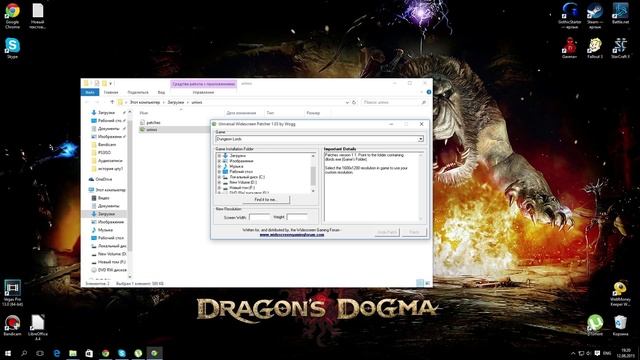This screenshot has width=640, height=360.
Task: Open Google Chrome desktop shortcut
Action: 12,15
